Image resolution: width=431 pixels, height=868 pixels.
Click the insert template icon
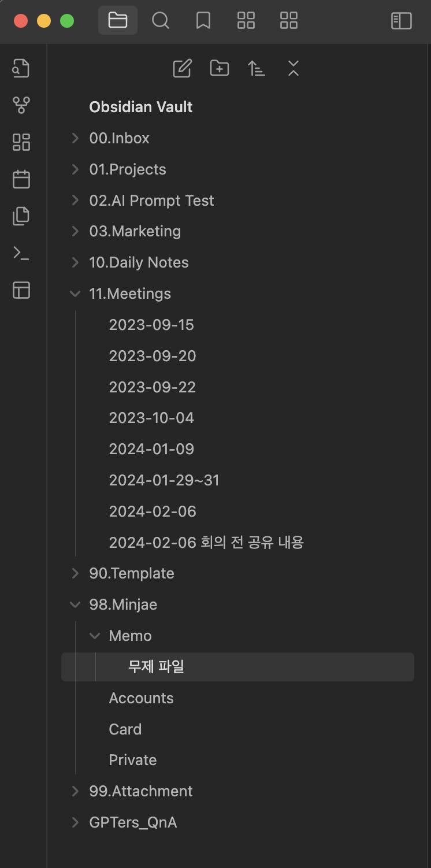21,216
